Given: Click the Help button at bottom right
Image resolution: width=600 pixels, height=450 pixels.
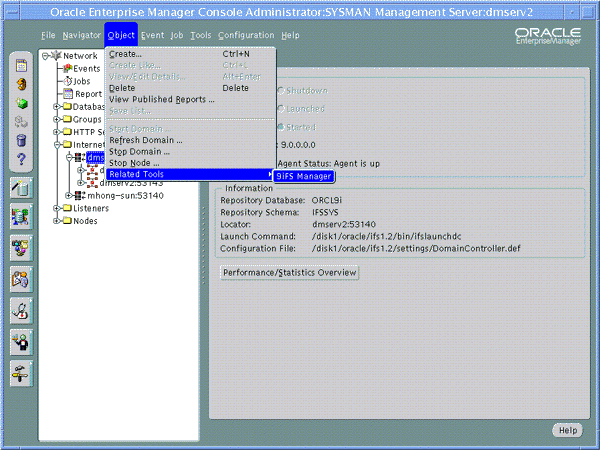Looking at the screenshot, I should pos(568,430).
